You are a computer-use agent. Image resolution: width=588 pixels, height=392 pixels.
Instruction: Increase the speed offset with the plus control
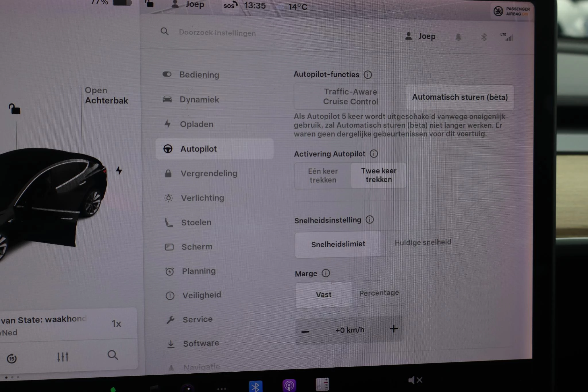pyautogui.click(x=394, y=329)
